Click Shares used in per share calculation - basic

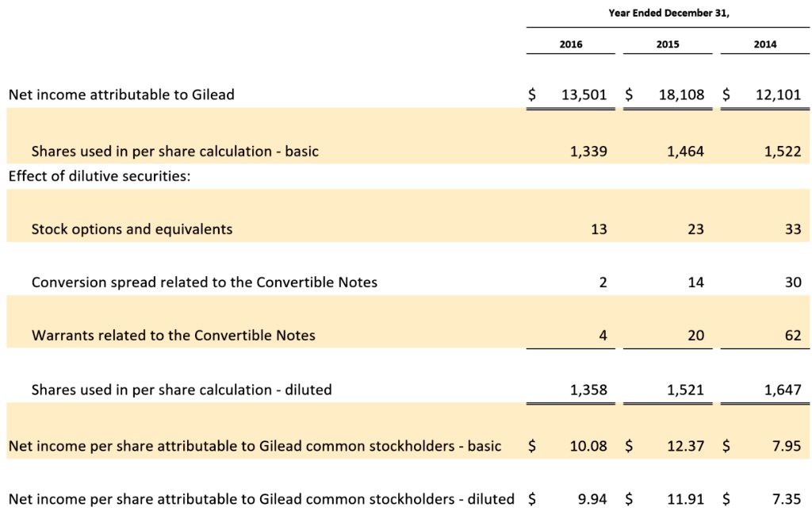click(x=174, y=151)
